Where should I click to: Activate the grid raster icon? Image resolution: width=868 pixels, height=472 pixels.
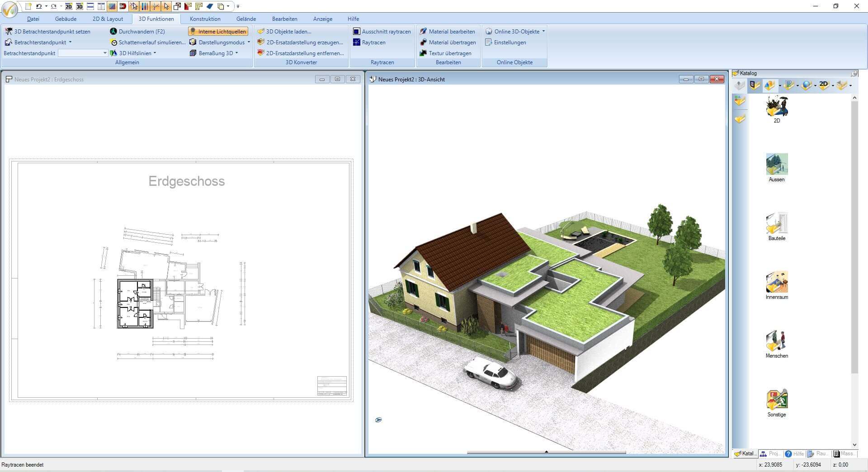coord(111,6)
